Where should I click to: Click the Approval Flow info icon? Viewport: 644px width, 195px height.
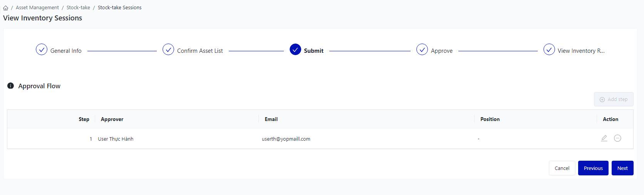[11, 86]
